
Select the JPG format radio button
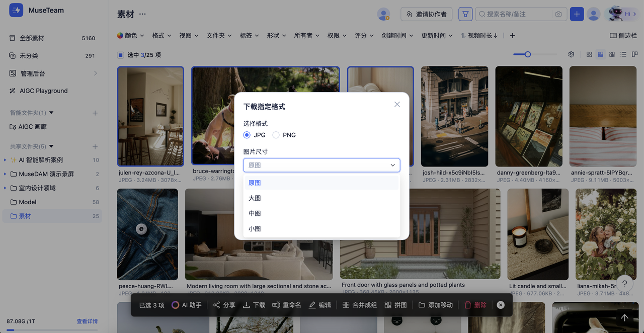pyautogui.click(x=247, y=135)
